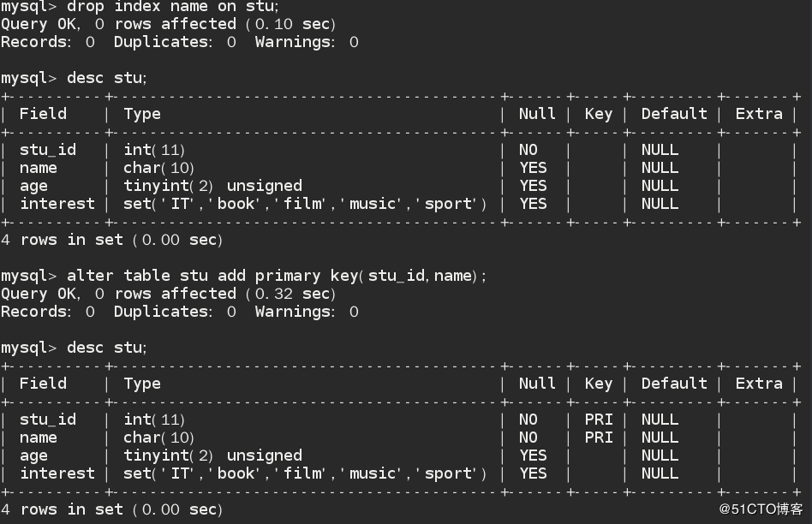This screenshot has height=524, width=812.
Task: Click the NO value for name in second table
Action: [528, 438]
